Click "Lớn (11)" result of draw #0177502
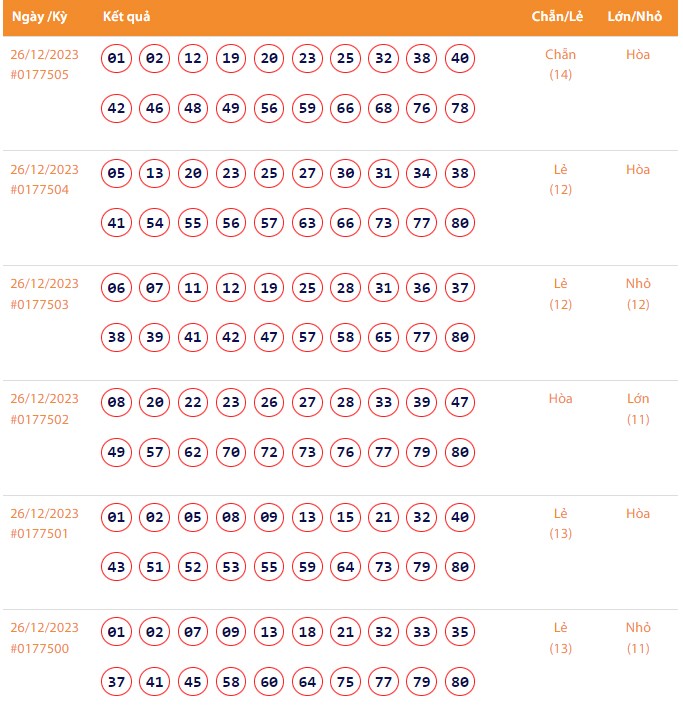This screenshot has width=683, height=713. [638, 408]
